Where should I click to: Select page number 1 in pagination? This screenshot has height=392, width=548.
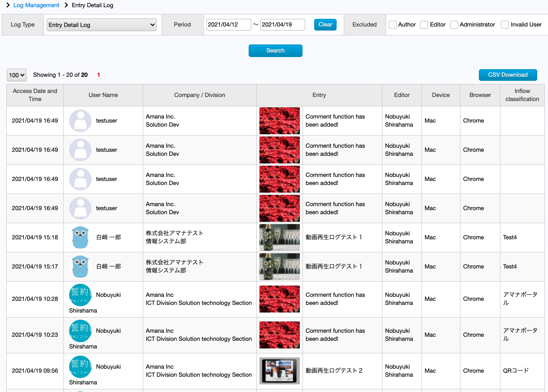click(99, 75)
